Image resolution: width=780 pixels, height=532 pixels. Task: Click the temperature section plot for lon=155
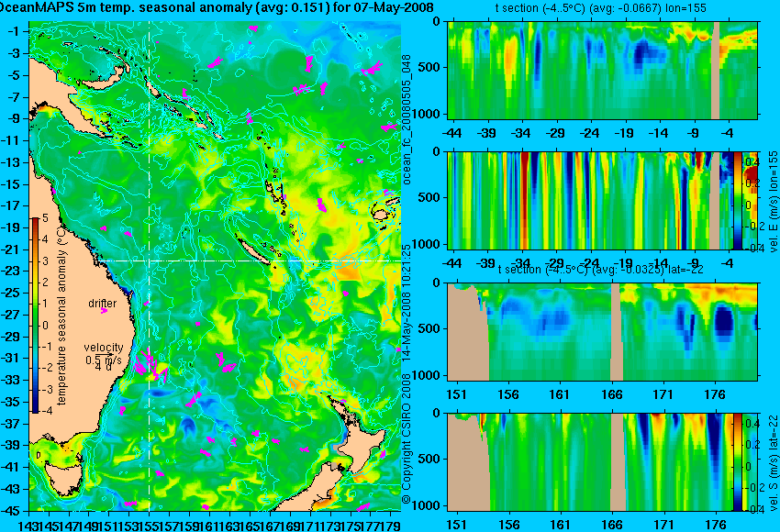point(602,70)
